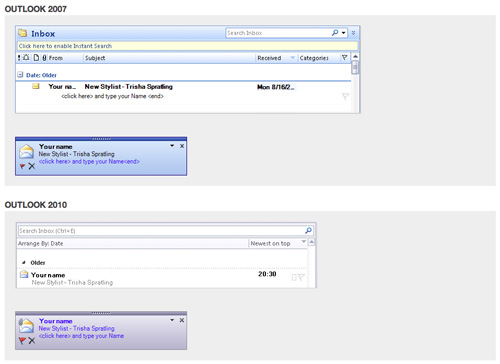This screenshot has width=500, height=364.
Task: Click the search magnifier in Outlook 2007 Inbox
Action: [335, 33]
